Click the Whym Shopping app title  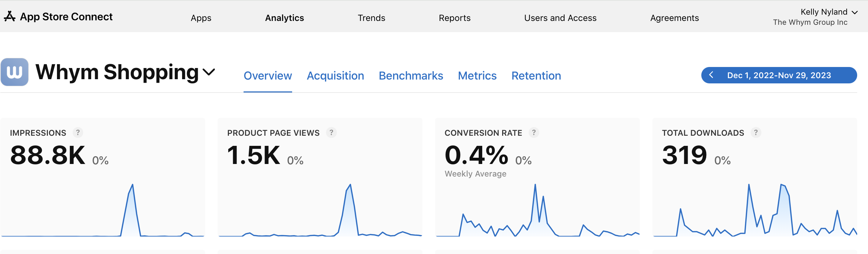pos(117,72)
